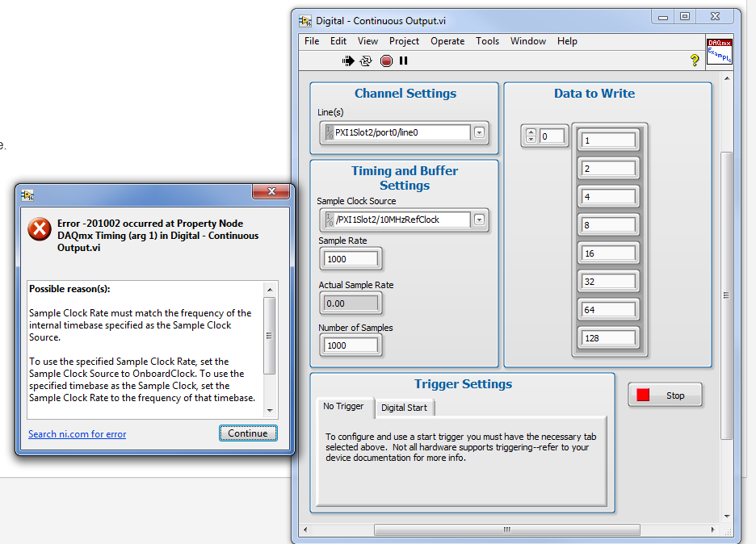
Task: Open the Search ni.com for error link
Action: [78, 434]
